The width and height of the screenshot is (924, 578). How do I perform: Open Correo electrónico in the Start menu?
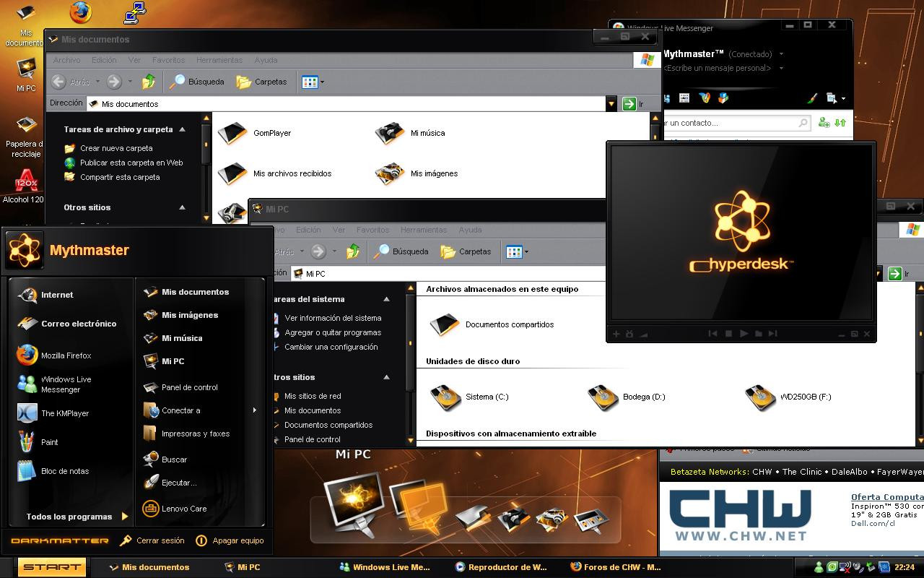(67, 324)
